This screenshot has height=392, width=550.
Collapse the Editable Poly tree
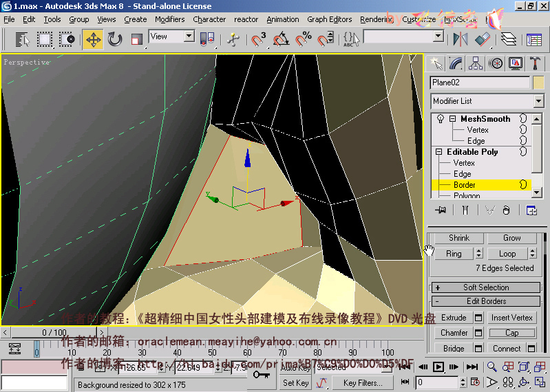[438, 152]
